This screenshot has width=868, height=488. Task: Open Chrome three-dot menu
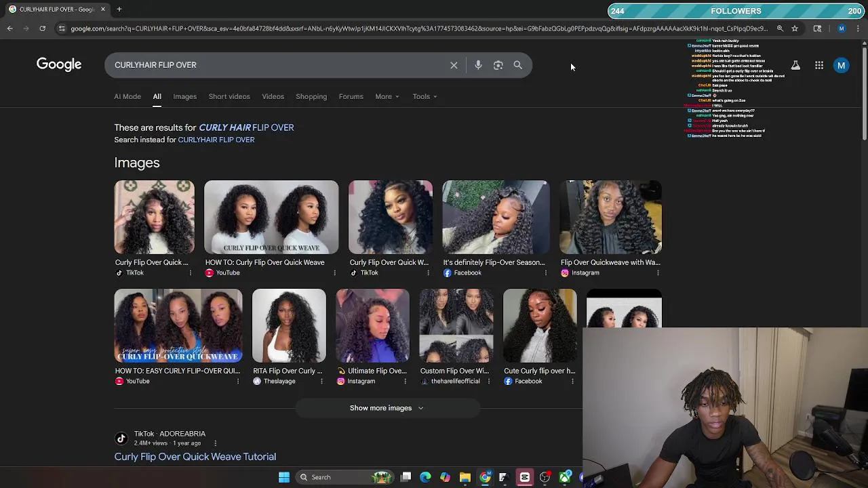click(858, 28)
